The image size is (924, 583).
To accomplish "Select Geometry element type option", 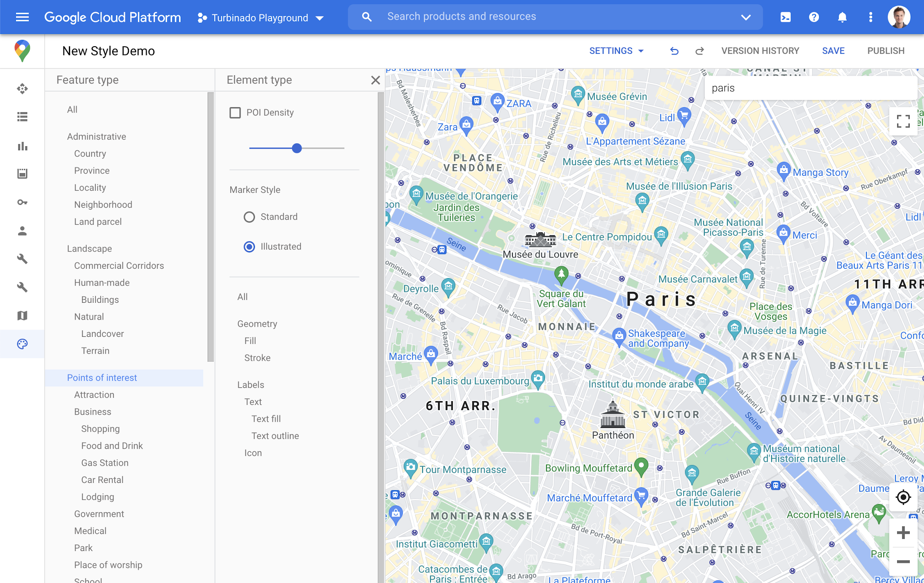I will (x=257, y=324).
